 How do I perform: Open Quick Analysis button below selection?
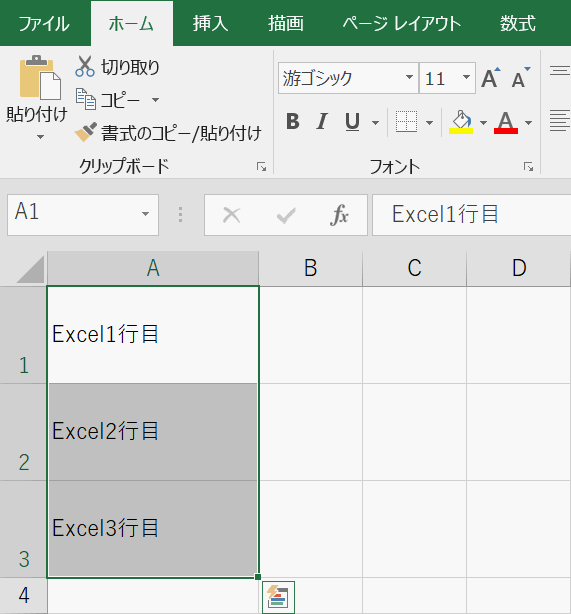pos(278,598)
